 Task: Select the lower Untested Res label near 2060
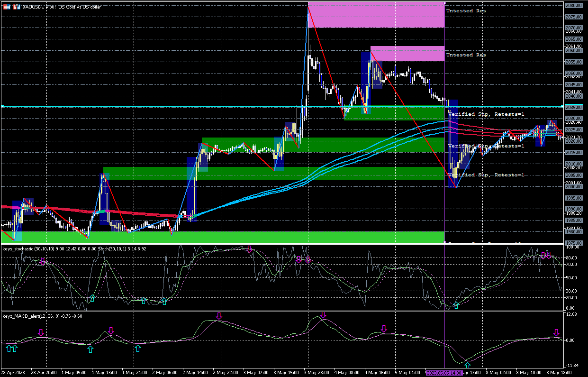[x=466, y=55]
